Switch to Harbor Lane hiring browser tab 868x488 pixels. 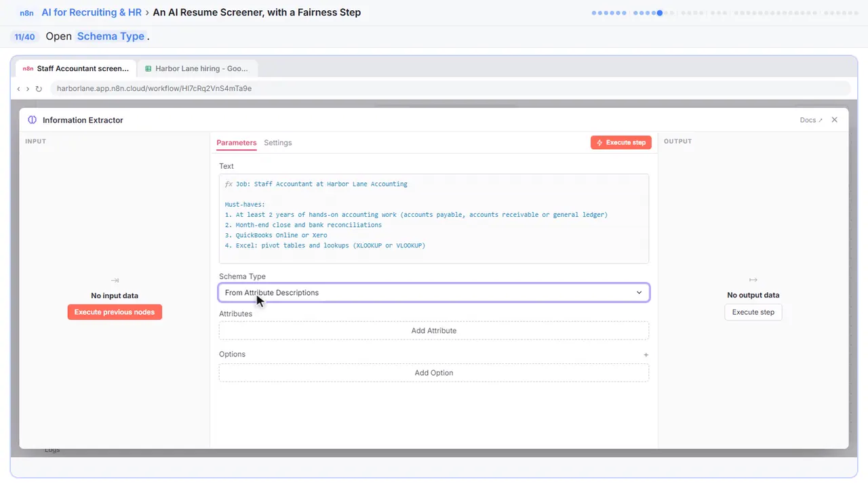pos(197,68)
